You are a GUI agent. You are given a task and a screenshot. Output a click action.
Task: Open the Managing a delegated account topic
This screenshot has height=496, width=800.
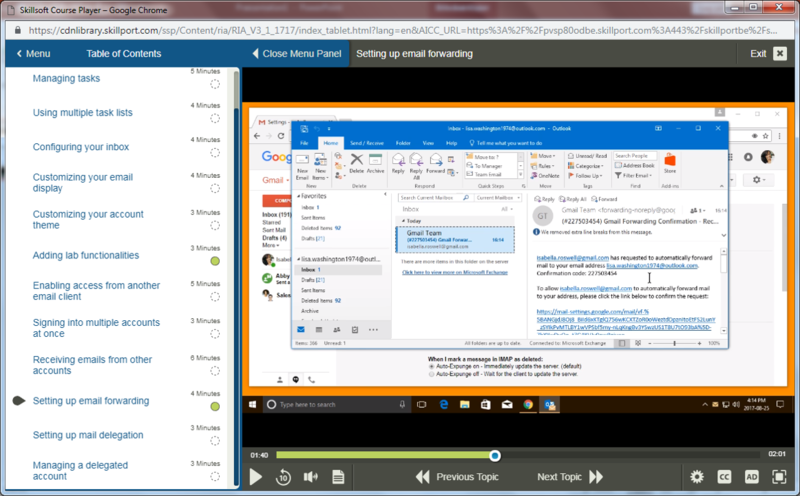[80, 470]
